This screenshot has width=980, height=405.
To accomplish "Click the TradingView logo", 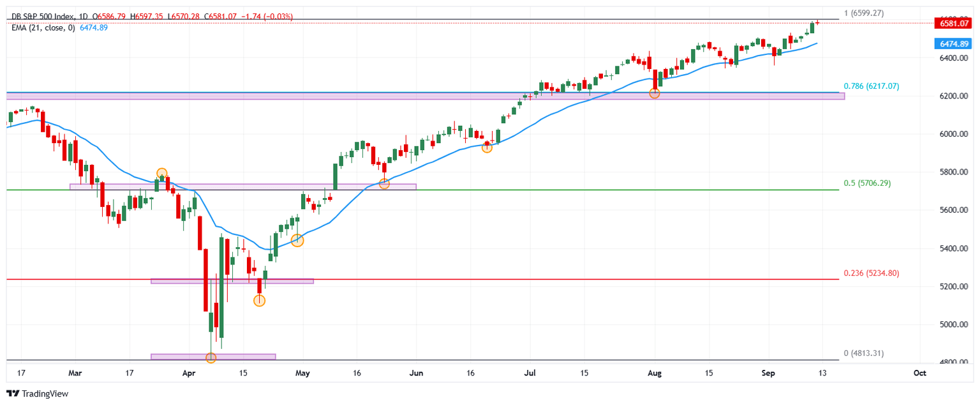I will pyautogui.click(x=37, y=394).
